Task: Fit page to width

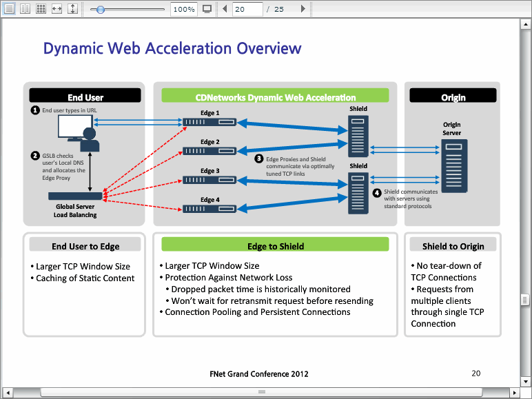Action: click(57, 9)
